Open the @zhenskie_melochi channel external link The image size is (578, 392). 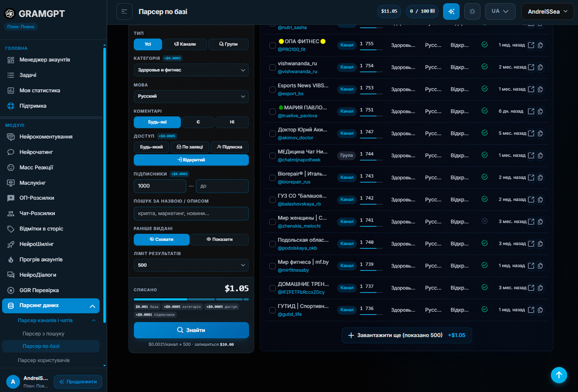point(531,222)
